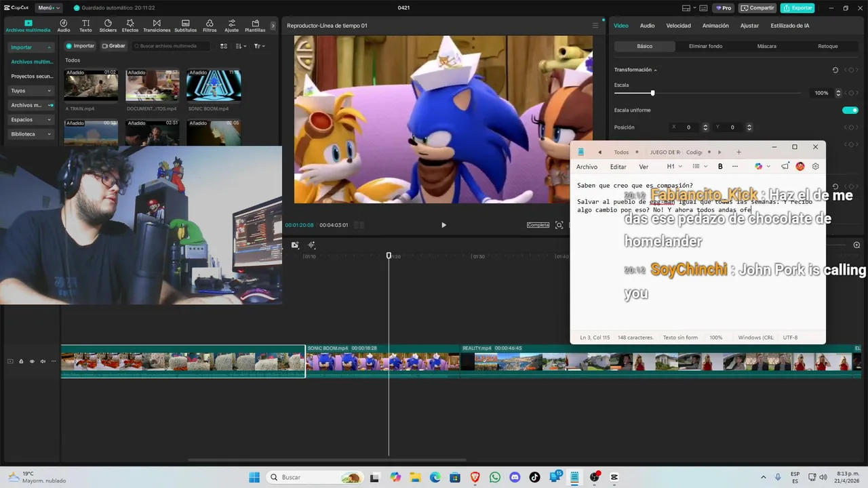The height and width of the screenshot is (488, 868).
Task: Open the media sort dropdown
Action: click(241, 46)
